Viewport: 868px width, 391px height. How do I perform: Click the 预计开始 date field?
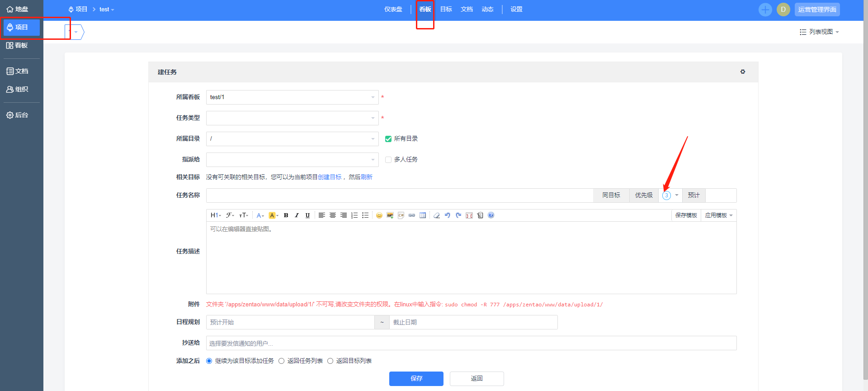[x=290, y=322]
